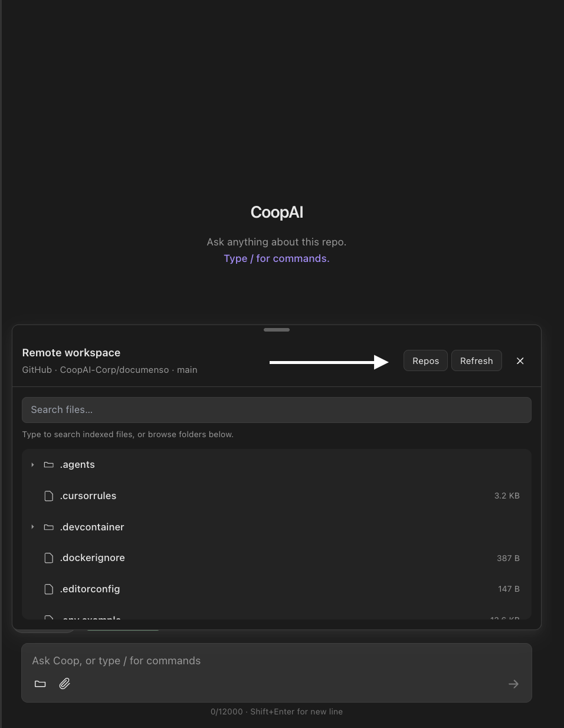Click the 387 B file size
The height and width of the screenshot is (728, 564).
(508, 558)
